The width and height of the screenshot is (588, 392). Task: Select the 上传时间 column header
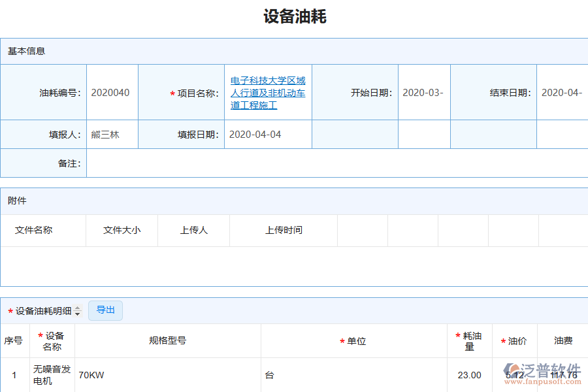tap(282, 230)
